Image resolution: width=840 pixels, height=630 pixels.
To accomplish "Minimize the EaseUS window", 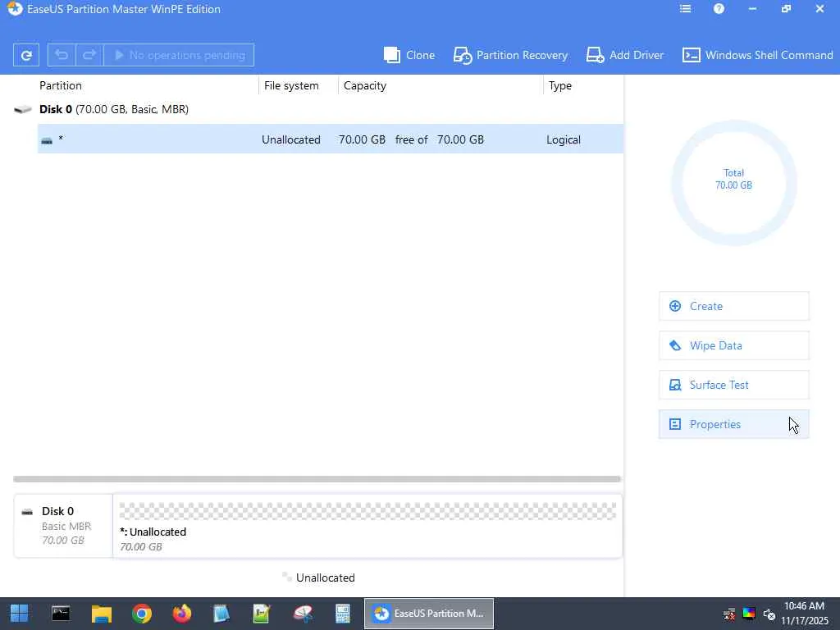I will pos(753,8).
